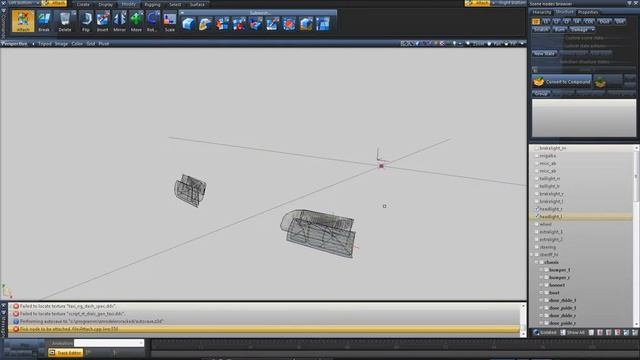Open the Pivot viewport menu
The height and width of the screenshot is (360, 640).
[x=104, y=44]
